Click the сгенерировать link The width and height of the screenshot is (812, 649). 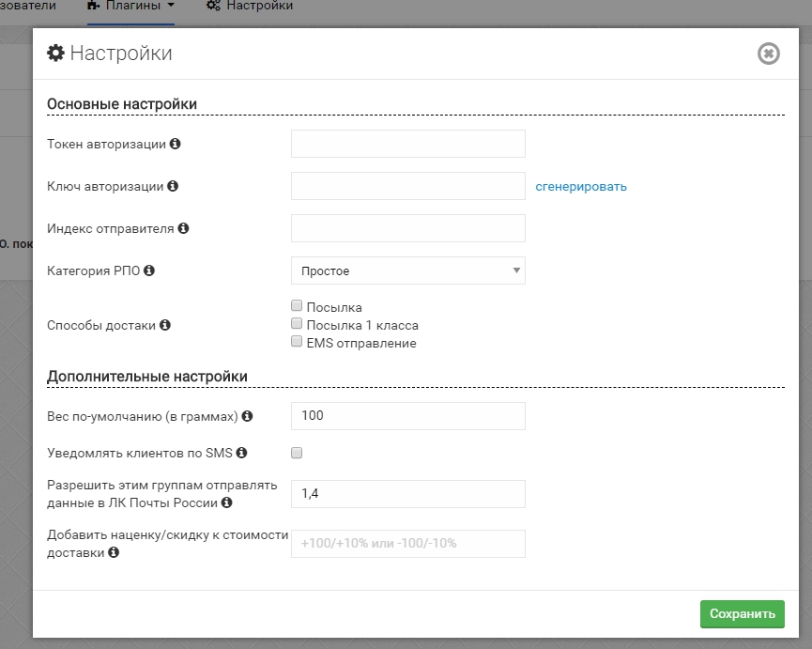click(x=581, y=186)
